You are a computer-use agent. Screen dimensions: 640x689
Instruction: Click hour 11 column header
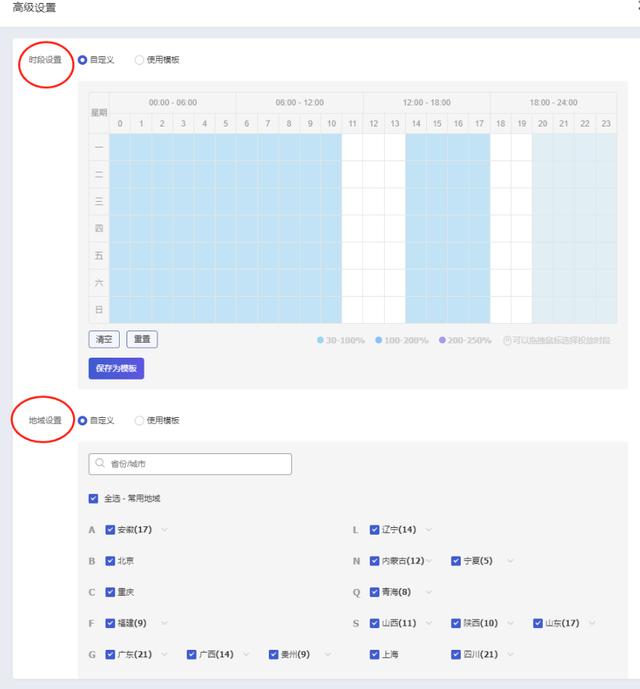coord(353,123)
